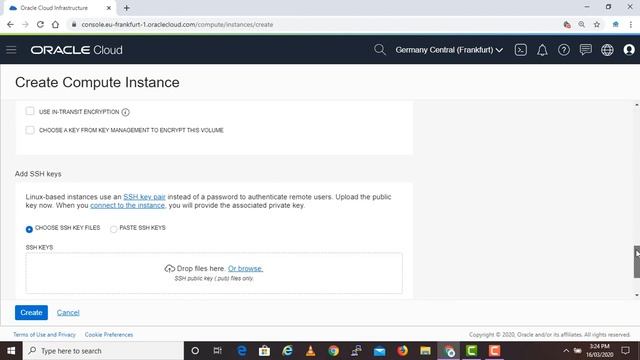Open VLC from the taskbar
Image resolution: width=640 pixels, height=360 pixels.
[310, 351]
